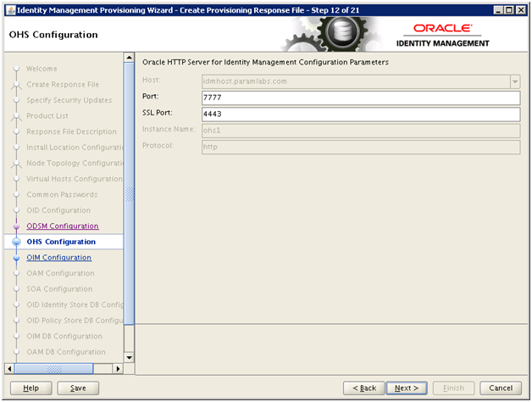Viewport: 532px width, 402px height.
Task: Click the Welcome step in the sidebar
Action: click(42, 69)
